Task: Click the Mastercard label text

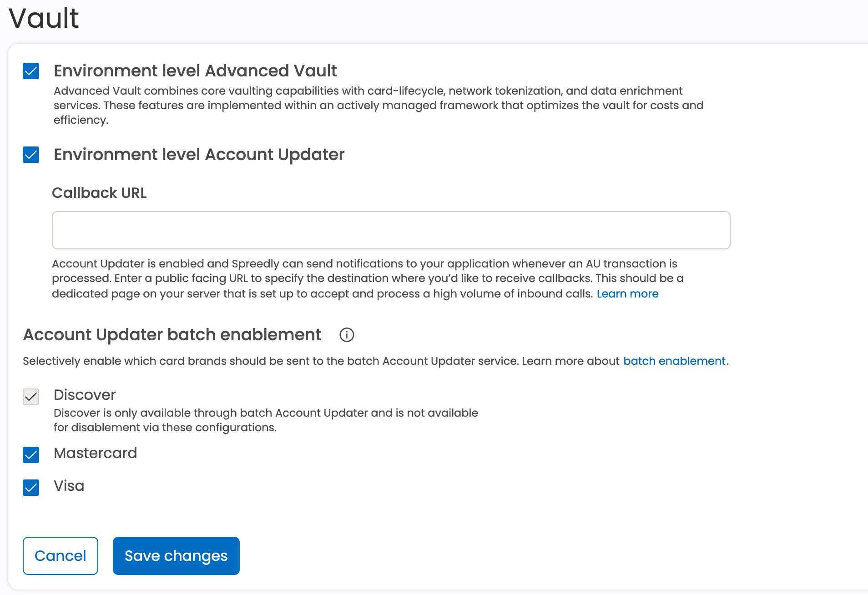Action: click(95, 453)
